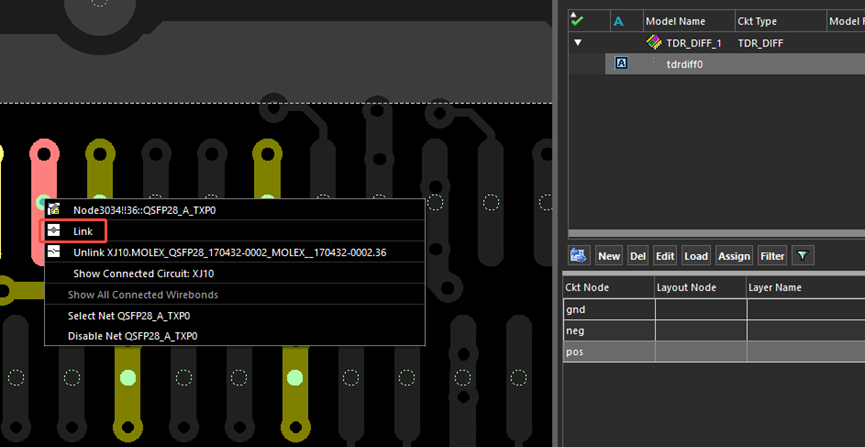Collapse the TDR_DIFF_1 tree row

pyautogui.click(x=578, y=42)
